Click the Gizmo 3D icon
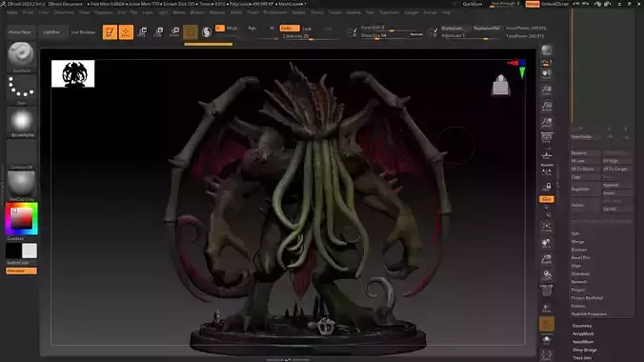The height and width of the screenshot is (362, 644). 191,31
